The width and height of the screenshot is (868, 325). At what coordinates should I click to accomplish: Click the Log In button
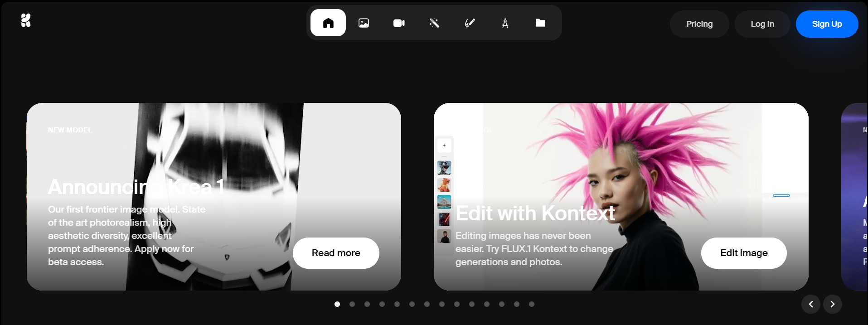762,24
